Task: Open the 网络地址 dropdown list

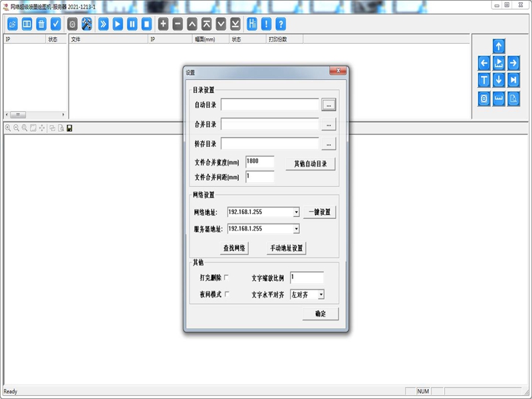Action: [296, 212]
